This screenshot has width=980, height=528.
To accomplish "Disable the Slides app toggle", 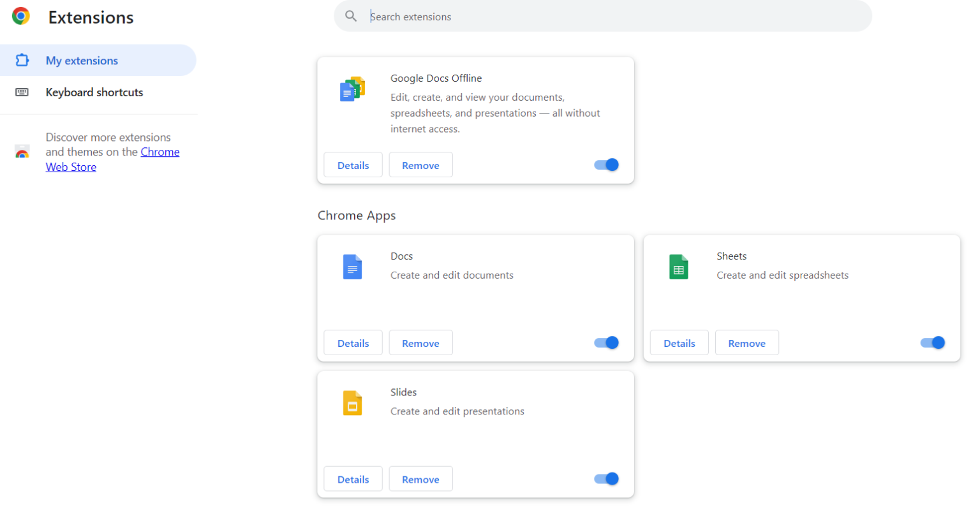I will coord(606,479).
